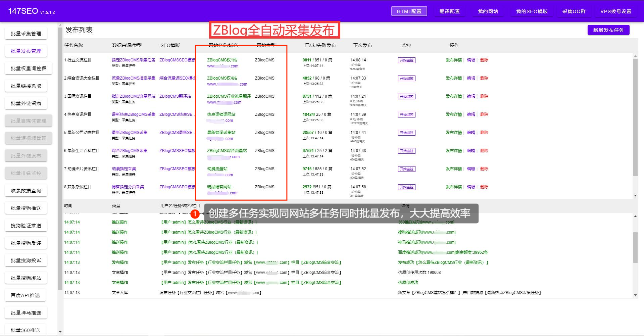This screenshot has height=336, width=644.
Task: Open 综合流量词SEO模板 link
Action: click(177, 78)
